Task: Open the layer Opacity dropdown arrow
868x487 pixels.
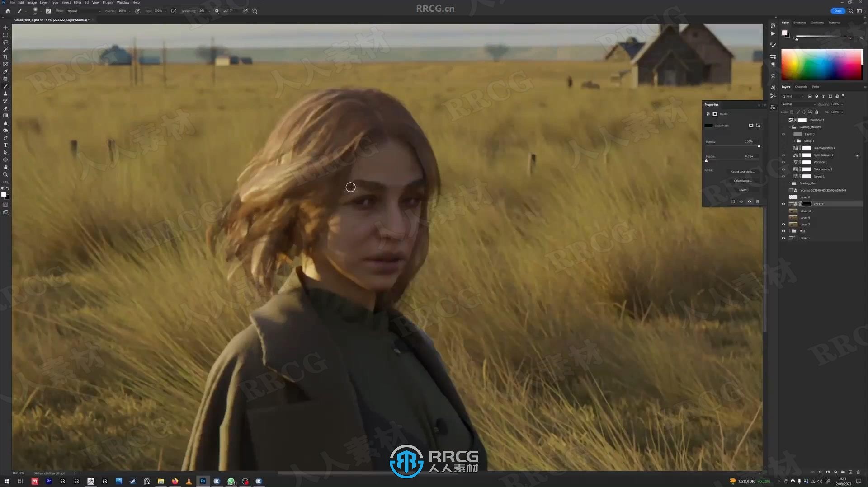Action: coord(842,104)
